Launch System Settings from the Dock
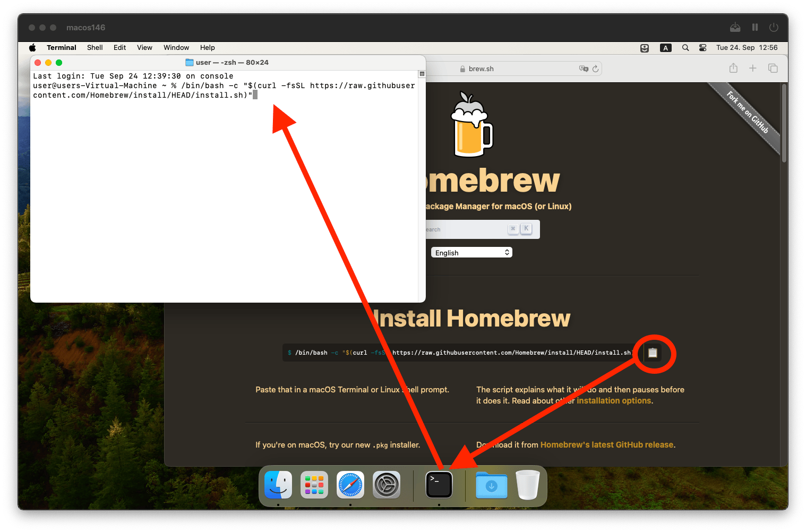 click(387, 485)
